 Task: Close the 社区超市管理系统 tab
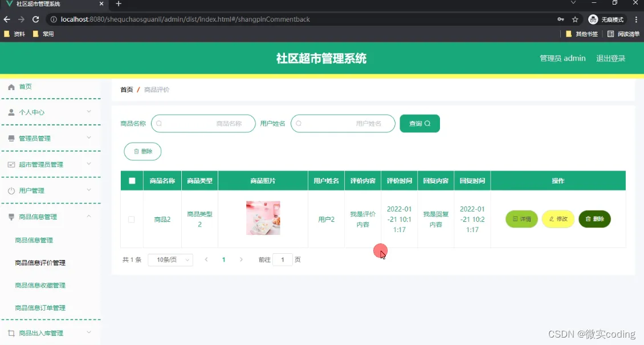click(x=101, y=3)
